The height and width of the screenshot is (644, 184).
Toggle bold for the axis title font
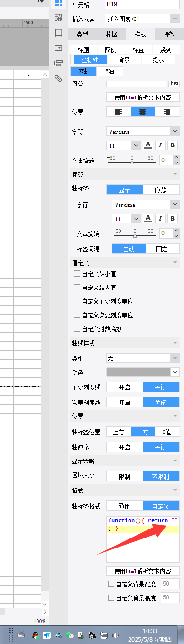click(173, 145)
